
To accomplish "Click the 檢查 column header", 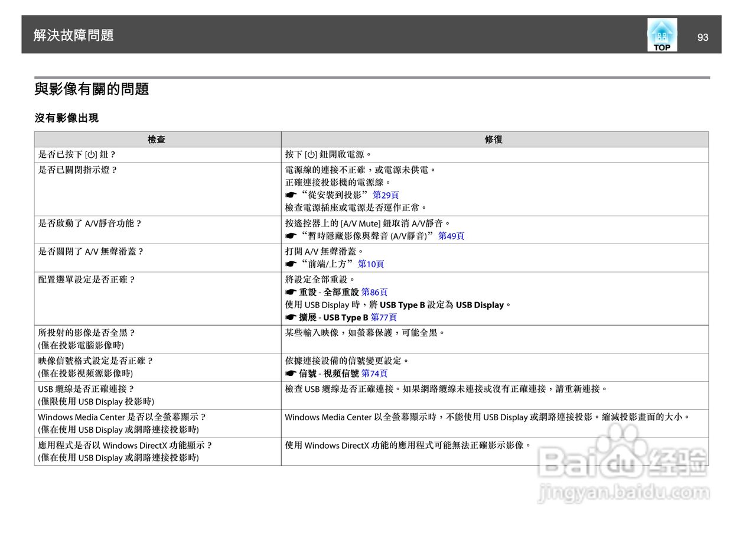I will point(157,140).
